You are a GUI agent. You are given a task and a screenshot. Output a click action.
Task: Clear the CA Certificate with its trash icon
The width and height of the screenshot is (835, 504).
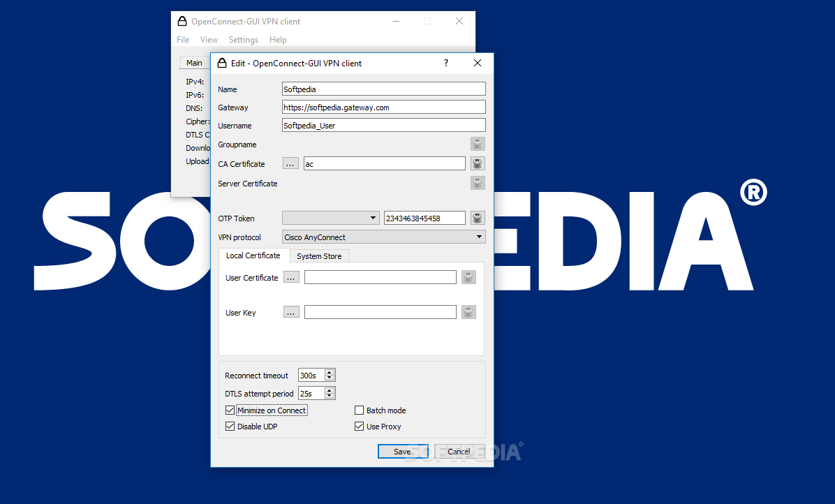[478, 163]
